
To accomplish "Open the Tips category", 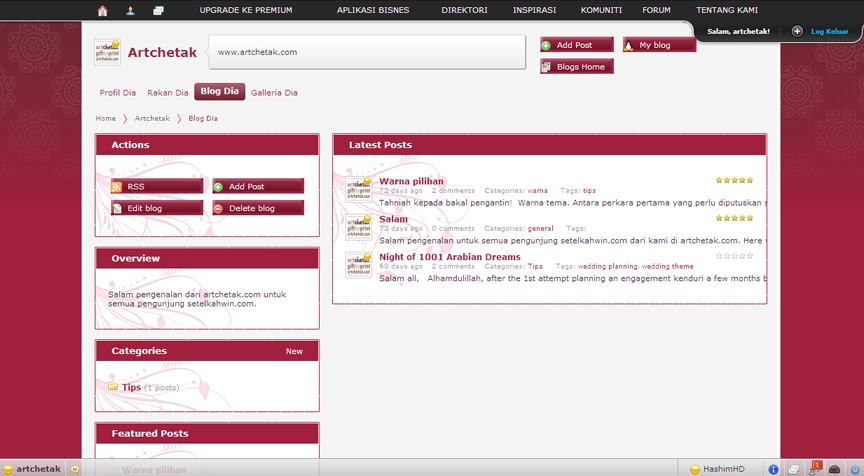I will [x=131, y=387].
